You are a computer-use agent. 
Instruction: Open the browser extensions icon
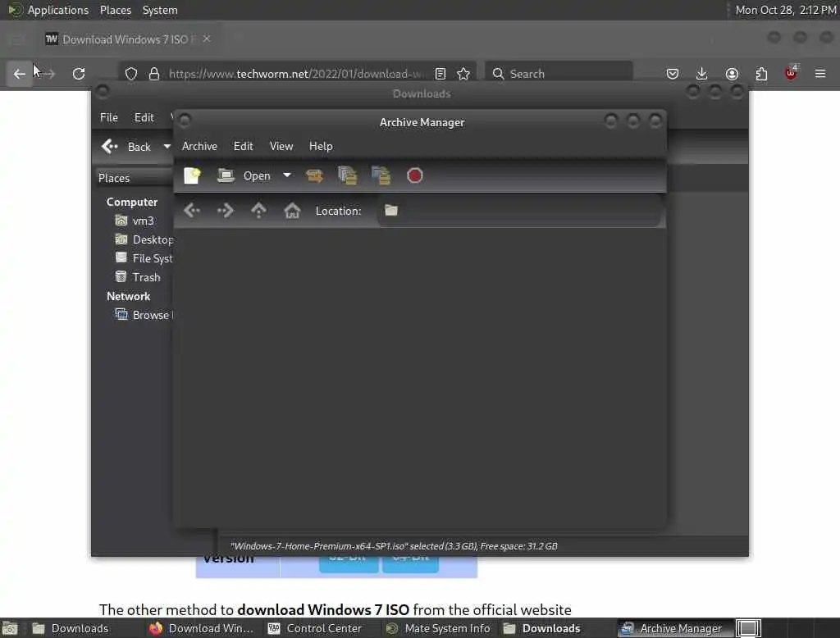click(761, 73)
